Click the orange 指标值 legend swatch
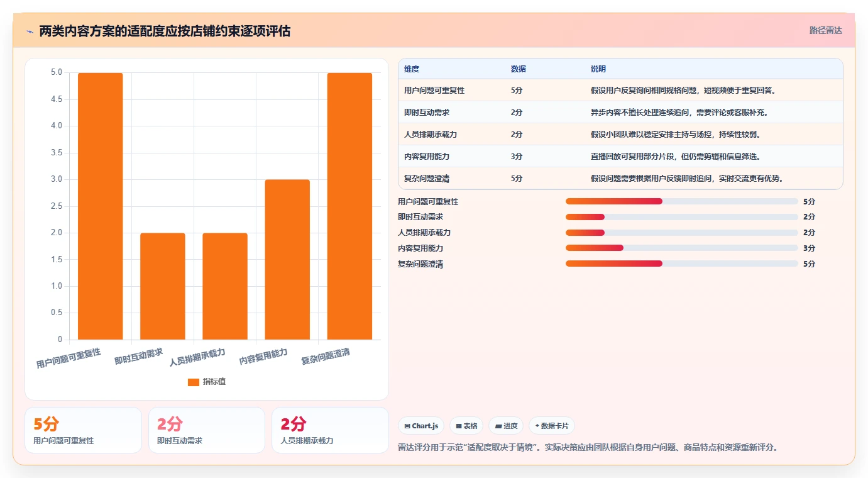 click(194, 382)
